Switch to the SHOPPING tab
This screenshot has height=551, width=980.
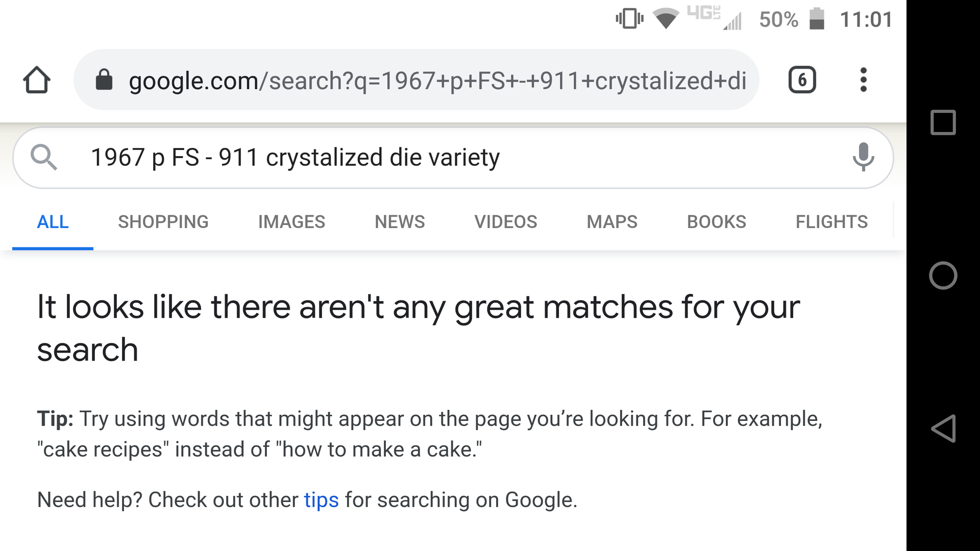pos(163,222)
